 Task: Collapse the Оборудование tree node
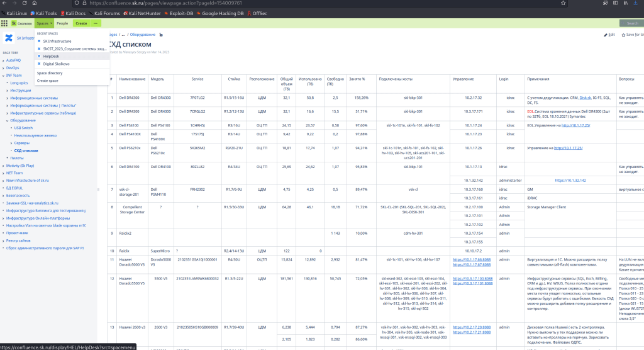7,120
